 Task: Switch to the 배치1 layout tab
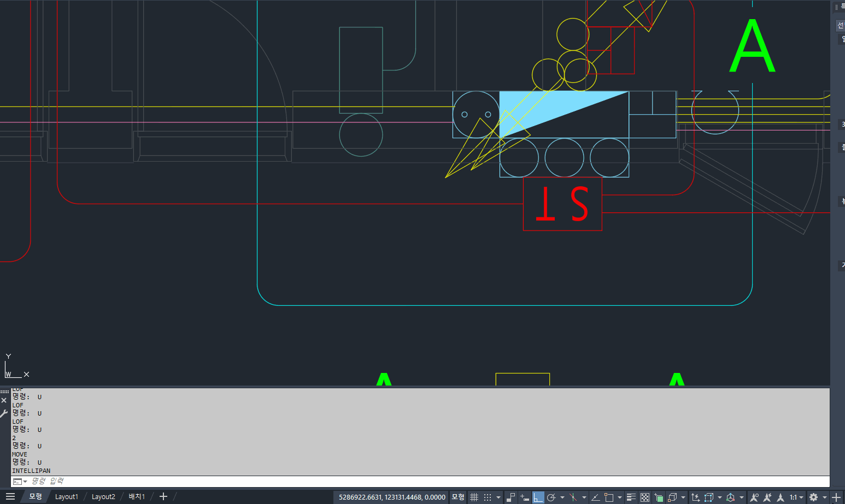point(137,497)
